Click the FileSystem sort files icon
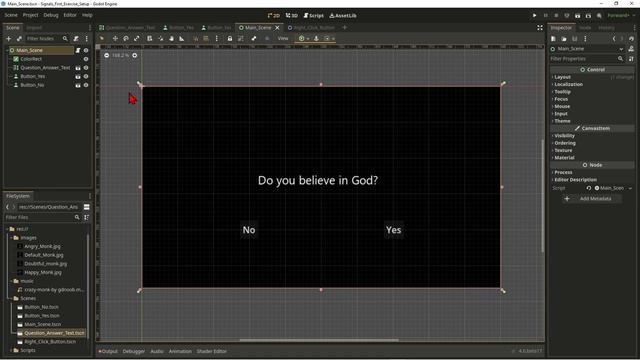Screen dimensions: 640x360 point(87,218)
